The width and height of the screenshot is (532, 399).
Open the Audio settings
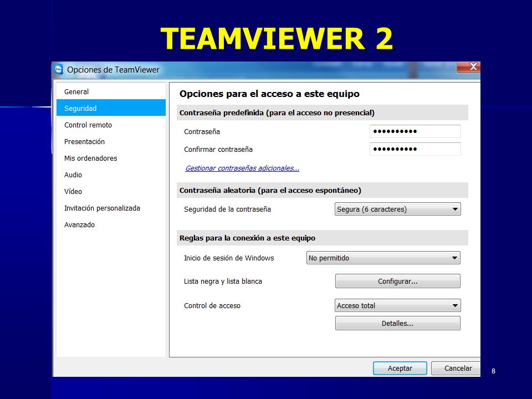click(111, 175)
